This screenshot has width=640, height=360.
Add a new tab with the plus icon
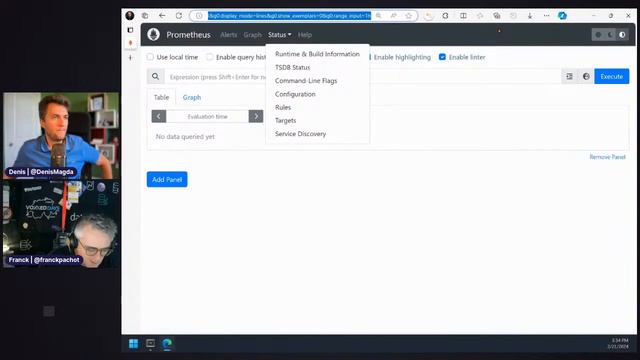130,58
